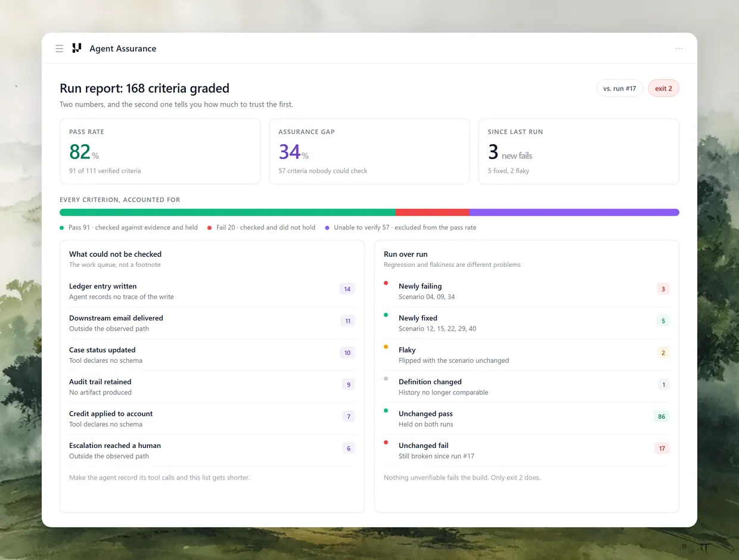Open the hamburger menu icon
Viewport: 739px width, 560px height.
pyautogui.click(x=60, y=49)
